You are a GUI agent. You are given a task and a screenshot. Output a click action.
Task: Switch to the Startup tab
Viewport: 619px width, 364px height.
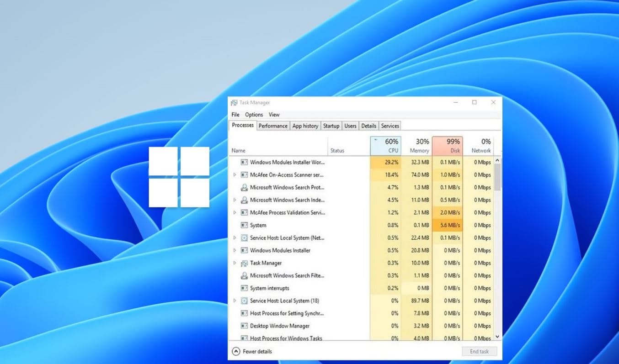[x=331, y=126]
